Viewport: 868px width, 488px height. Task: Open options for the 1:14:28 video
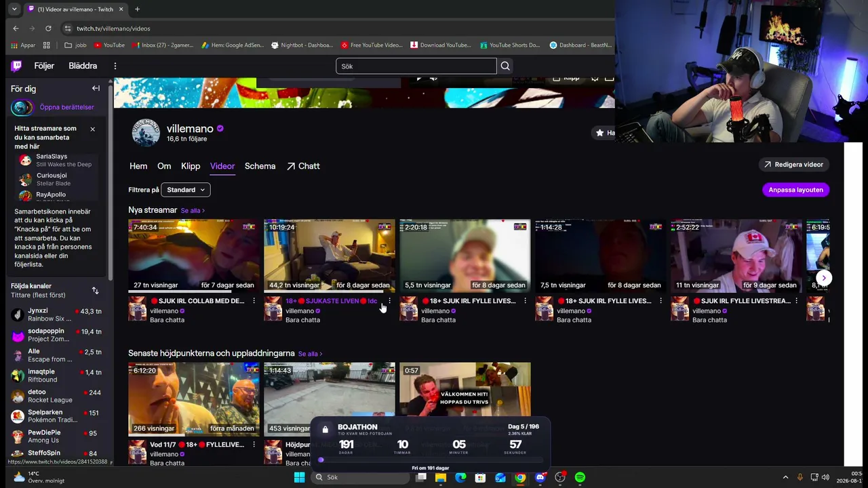click(x=660, y=301)
